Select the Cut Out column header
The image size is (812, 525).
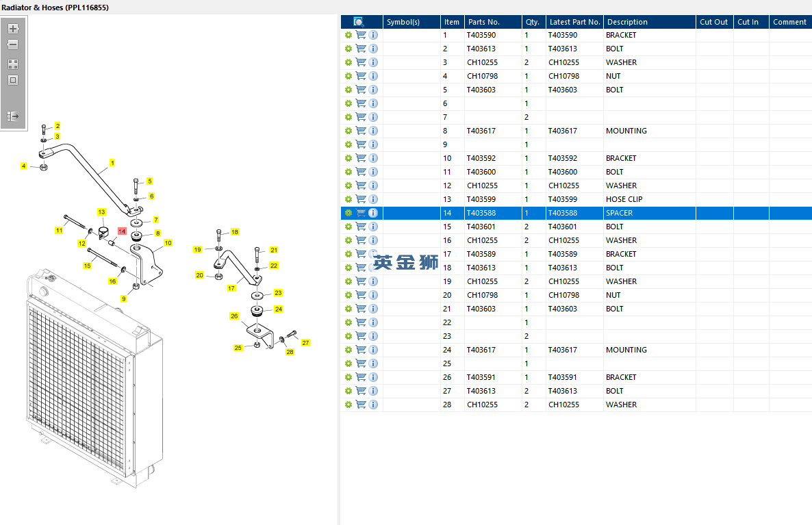714,22
